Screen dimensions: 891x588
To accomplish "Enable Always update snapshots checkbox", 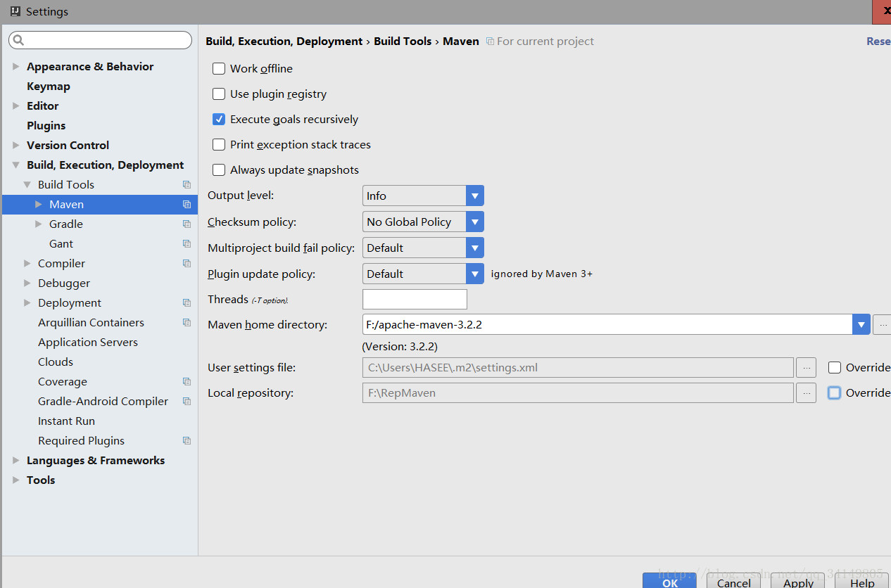I will (x=219, y=170).
